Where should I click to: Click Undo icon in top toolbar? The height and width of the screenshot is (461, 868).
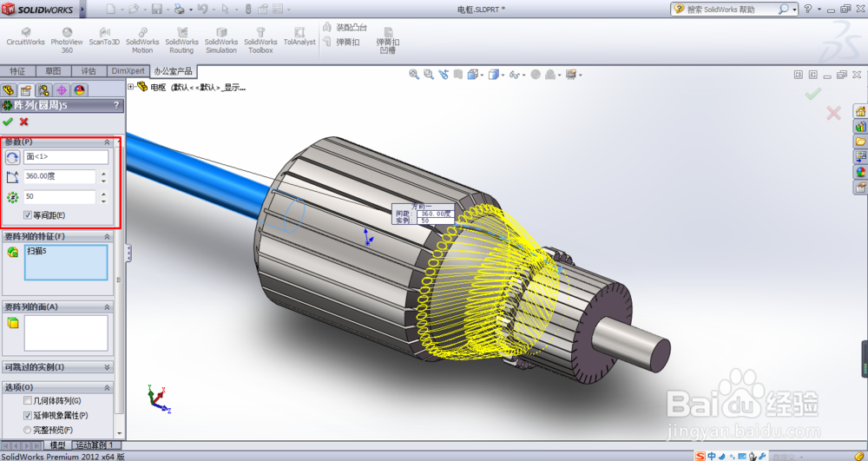click(x=202, y=9)
